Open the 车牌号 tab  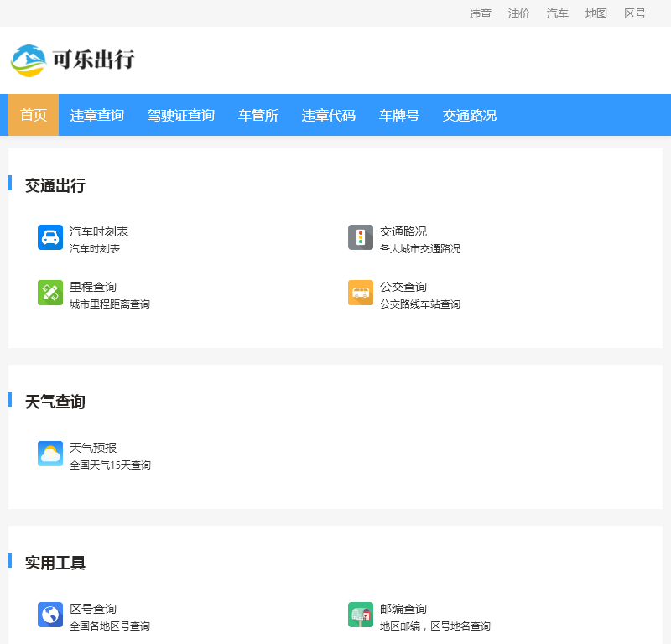[398, 115]
